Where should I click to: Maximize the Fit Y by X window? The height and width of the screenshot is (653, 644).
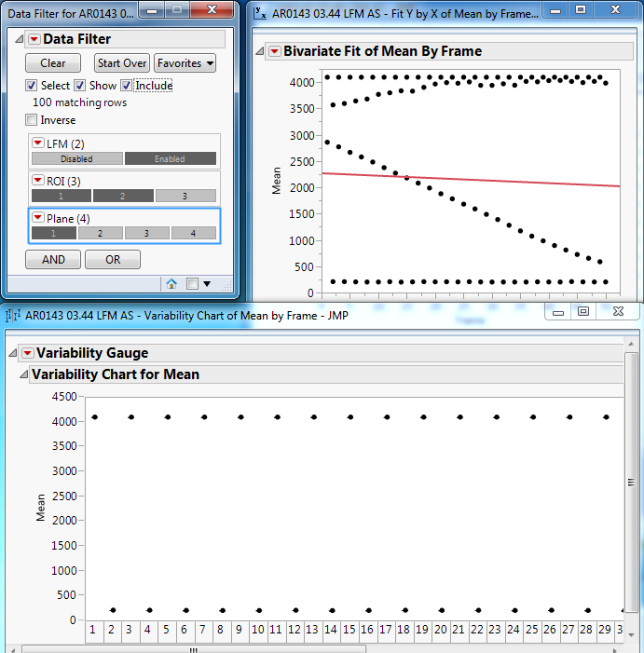581,10
